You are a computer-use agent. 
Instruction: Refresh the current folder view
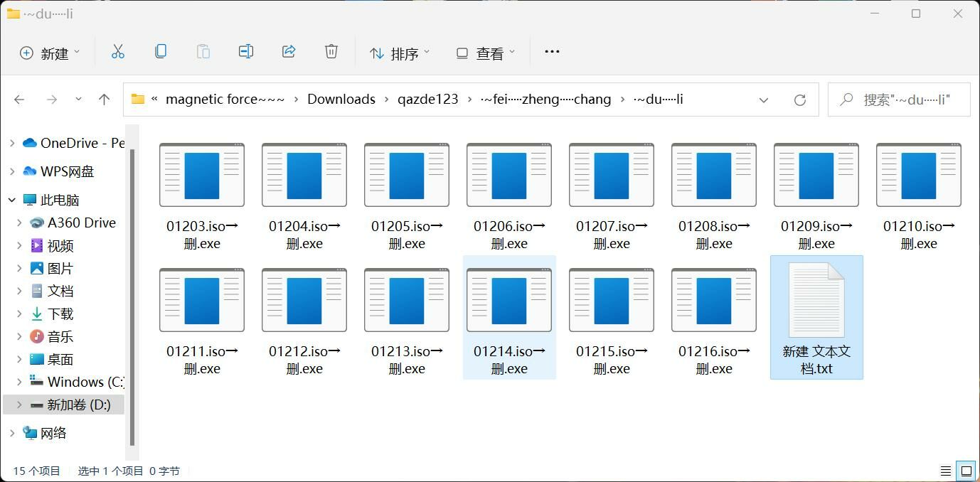pyautogui.click(x=800, y=100)
